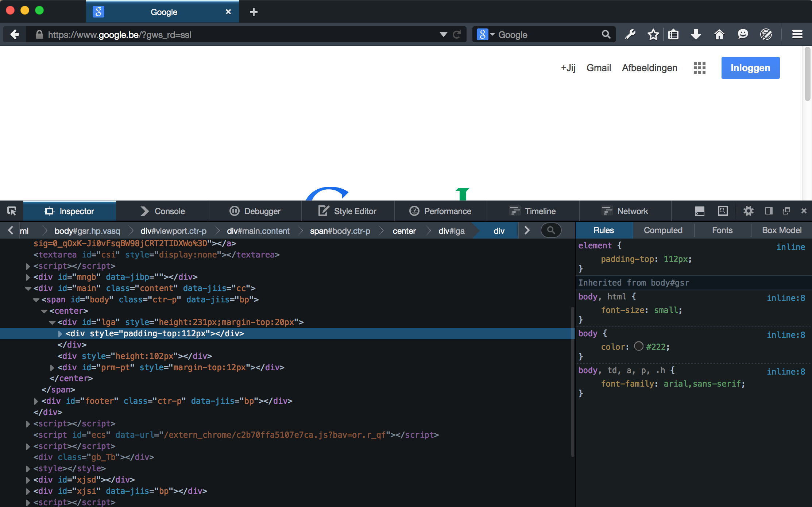Screen dimensions: 812x507
Task: Click the responsive design mode icon
Action: click(x=723, y=211)
